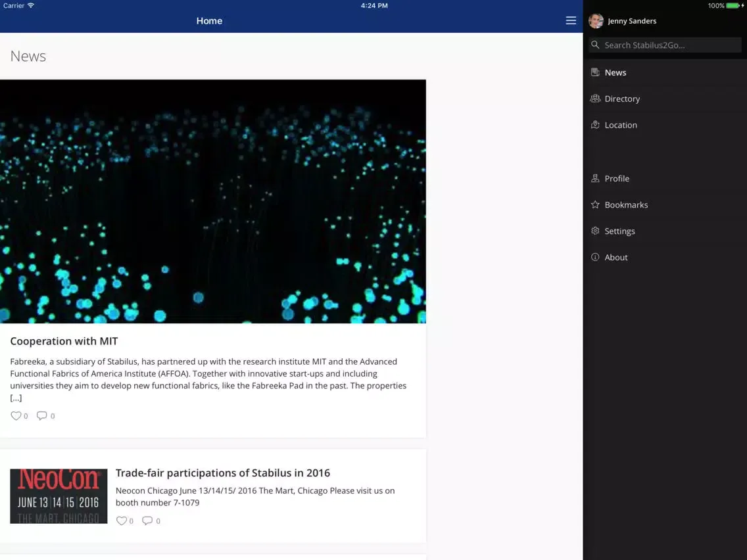Click the Location map pin icon

coord(595,125)
